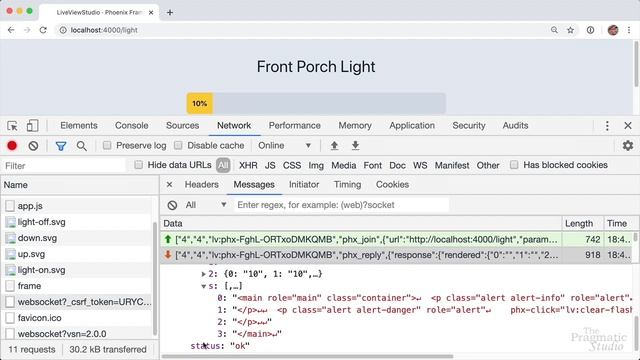Click the export HAR download icon
Viewport: 640px width, 360px height.
tap(356, 145)
